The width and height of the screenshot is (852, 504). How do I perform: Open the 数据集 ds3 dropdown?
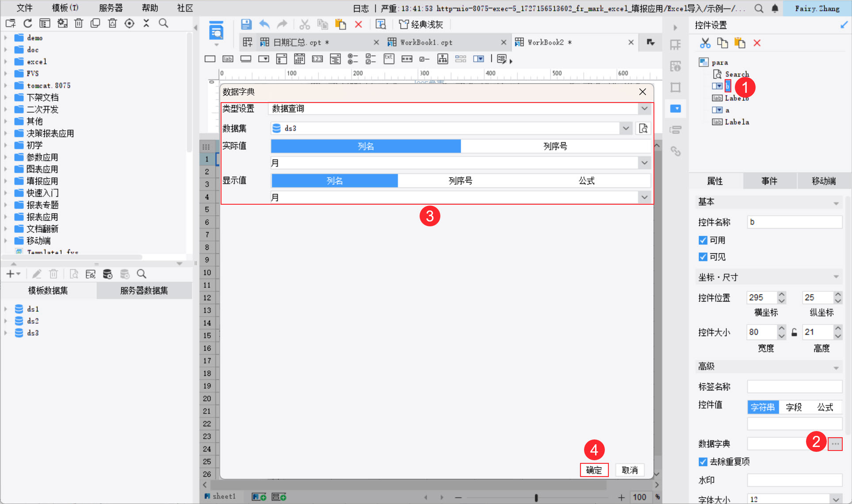626,128
